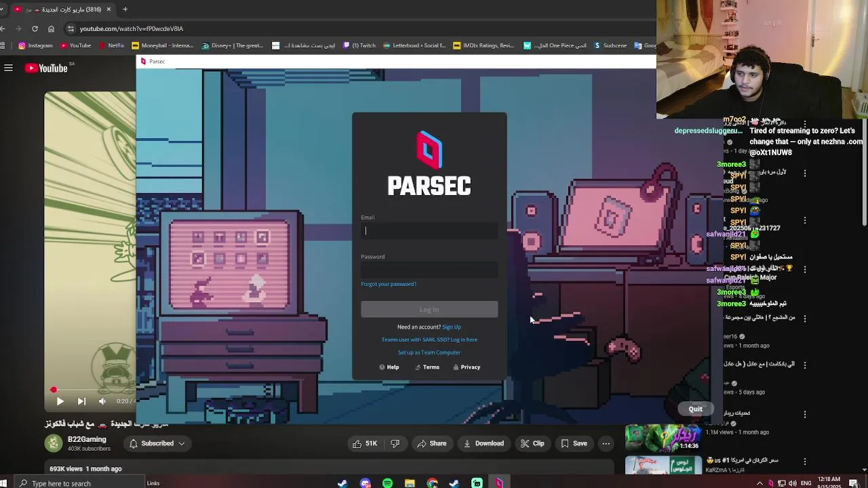This screenshot has width=868, height=488.
Task: Open Teams user SAML SSO login link
Action: 429,340
